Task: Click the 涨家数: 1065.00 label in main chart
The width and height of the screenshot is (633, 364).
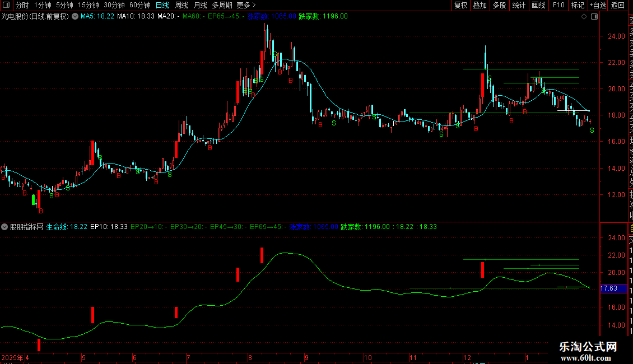Action: point(272,17)
